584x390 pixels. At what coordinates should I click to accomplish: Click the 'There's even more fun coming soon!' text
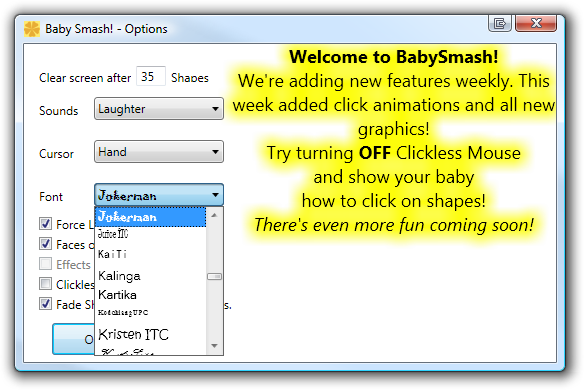(x=394, y=225)
